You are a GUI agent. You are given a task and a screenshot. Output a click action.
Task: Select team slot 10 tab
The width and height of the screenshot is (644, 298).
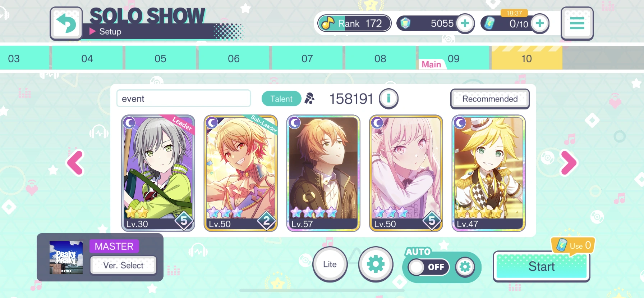click(526, 58)
